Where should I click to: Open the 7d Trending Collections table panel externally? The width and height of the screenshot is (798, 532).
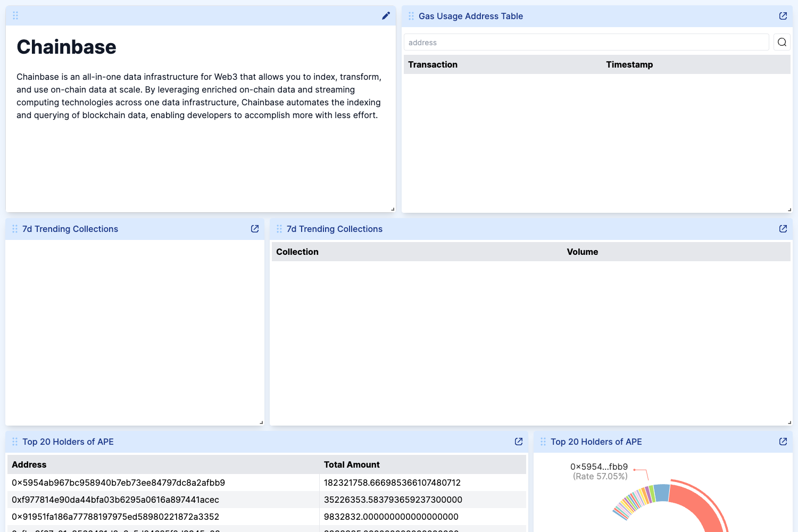coord(783,229)
